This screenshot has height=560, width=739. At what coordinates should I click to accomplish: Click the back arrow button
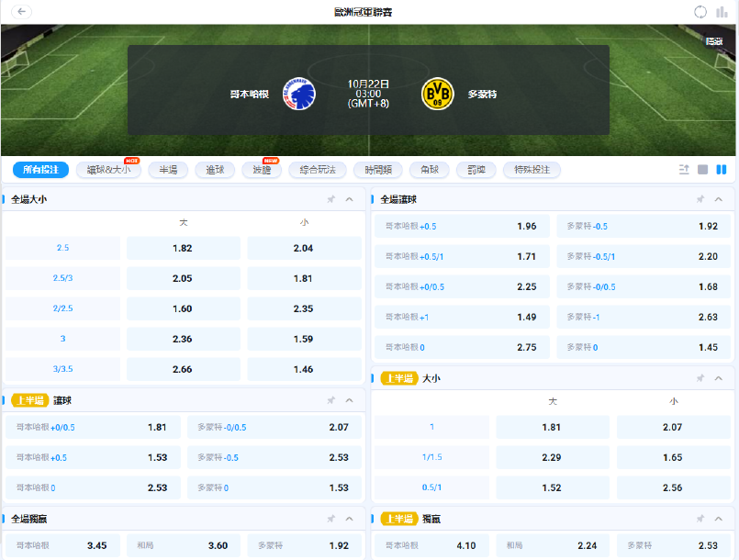tap(17, 12)
